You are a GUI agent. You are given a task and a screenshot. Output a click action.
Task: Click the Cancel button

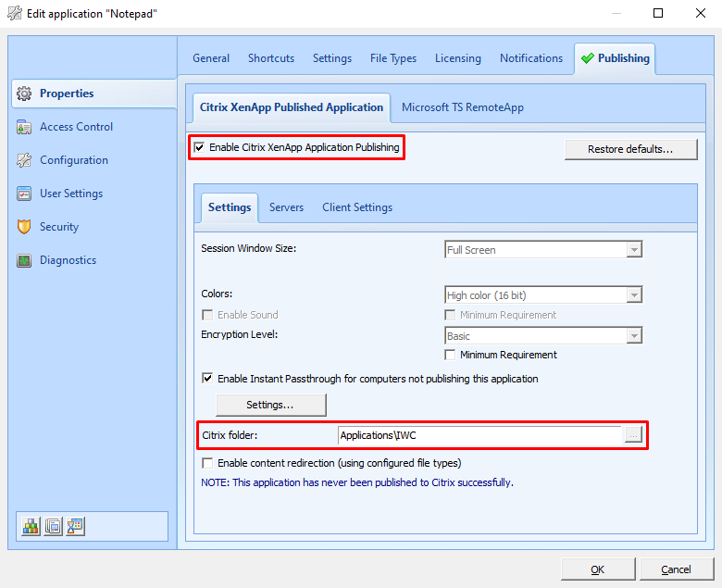click(x=676, y=569)
